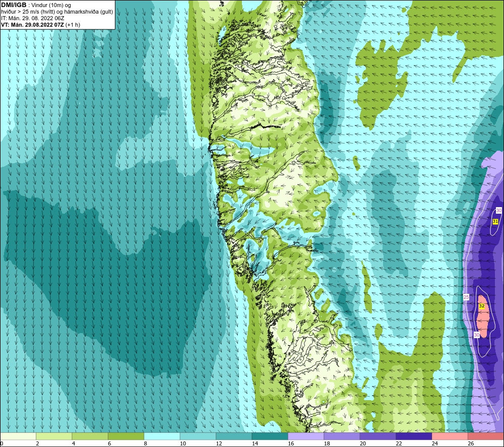Click the legend scale number '0'
This screenshot has height=447, width=504.
click(2, 443)
